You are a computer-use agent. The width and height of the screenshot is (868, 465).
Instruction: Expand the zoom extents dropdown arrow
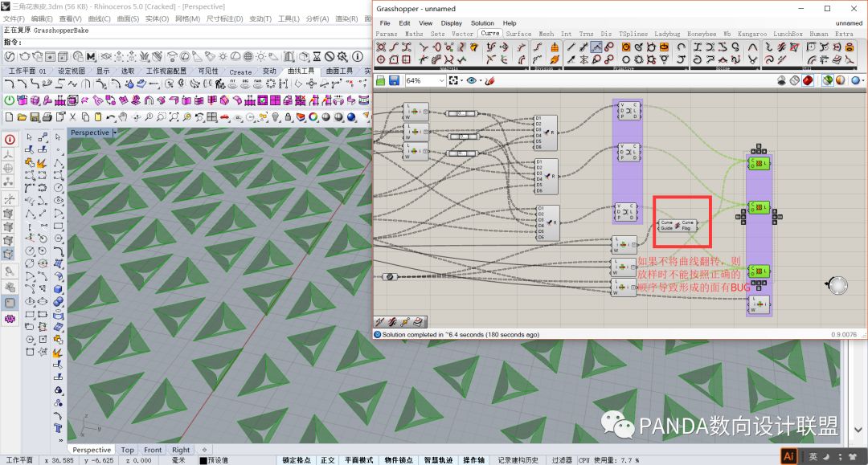(x=461, y=81)
